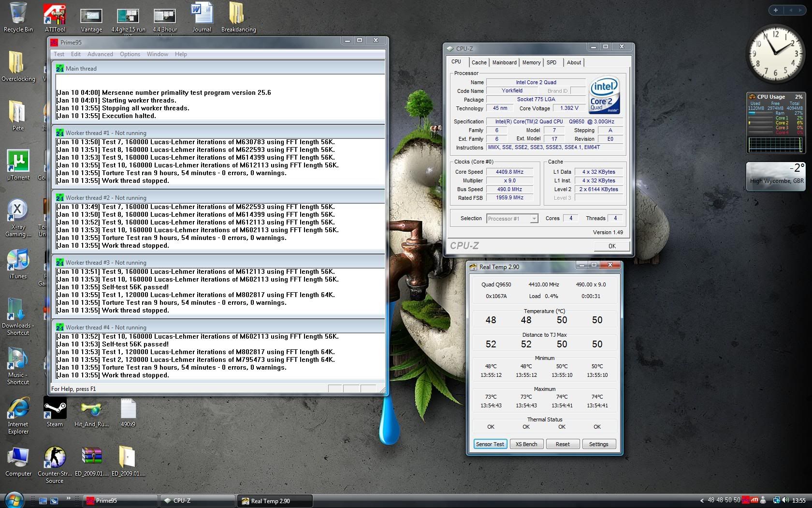Run Sensor Test in Real Temp
The height and width of the screenshot is (508, 812).
pyautogui.click(x=490, y=444)
